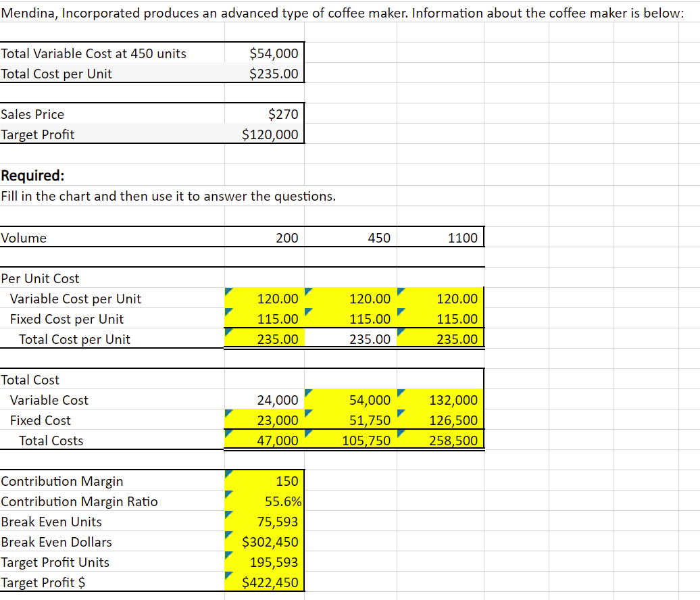Select Variable Cost 24,000 cell

265,399
